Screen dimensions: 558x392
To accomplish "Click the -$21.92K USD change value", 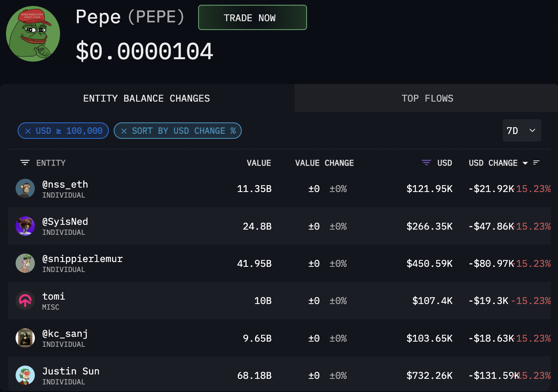I will coord(491,189).
